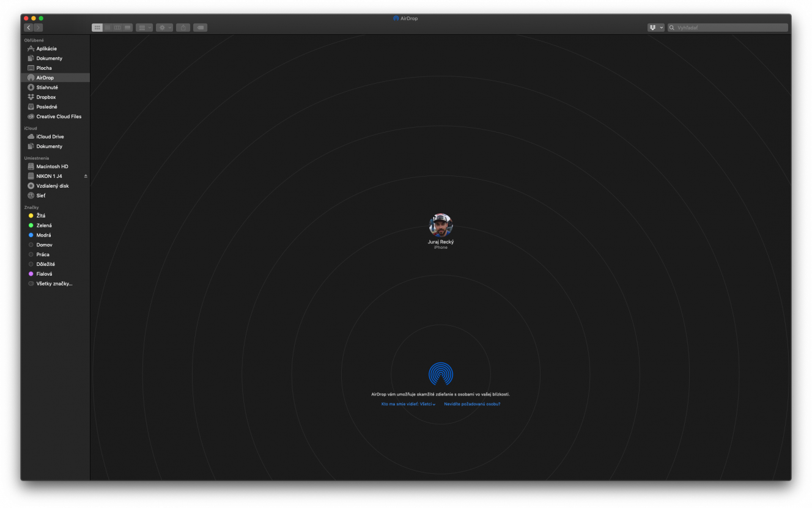Select the Dôležité tag

coord(56,264)
